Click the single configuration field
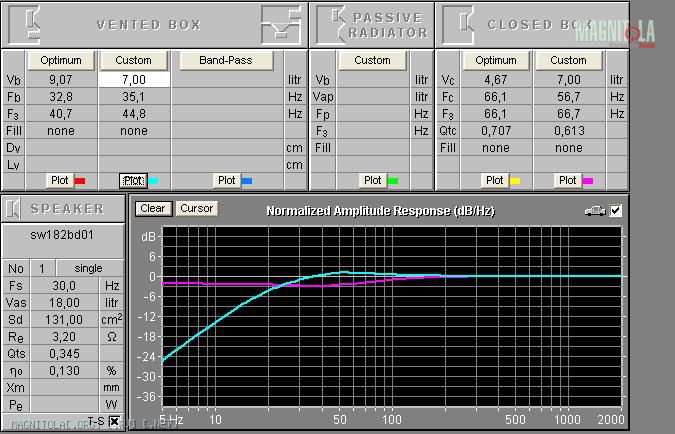Screen dimensions: 675x434 [90, 269]
